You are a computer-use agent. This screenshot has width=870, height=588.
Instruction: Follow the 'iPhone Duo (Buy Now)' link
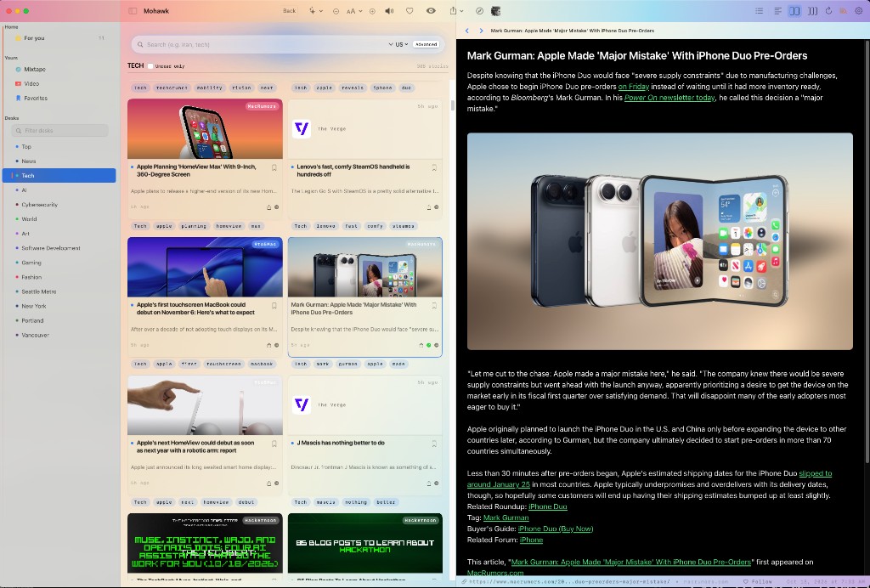(x=556, y=529)
